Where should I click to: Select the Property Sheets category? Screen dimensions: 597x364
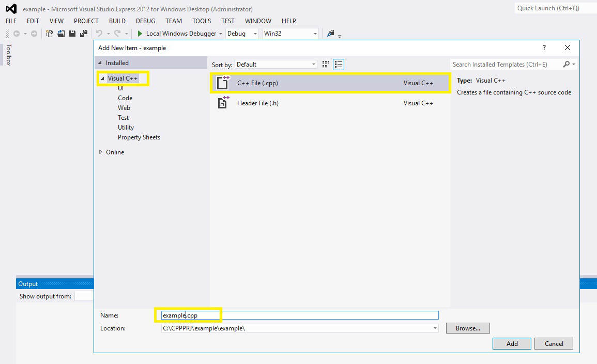pos(139,138)
